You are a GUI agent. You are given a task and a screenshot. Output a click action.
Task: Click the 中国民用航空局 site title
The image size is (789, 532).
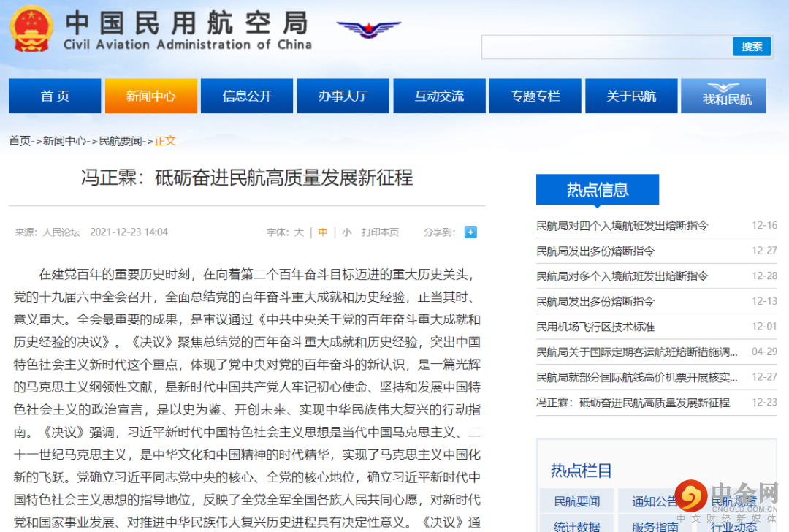coord(187,23)
